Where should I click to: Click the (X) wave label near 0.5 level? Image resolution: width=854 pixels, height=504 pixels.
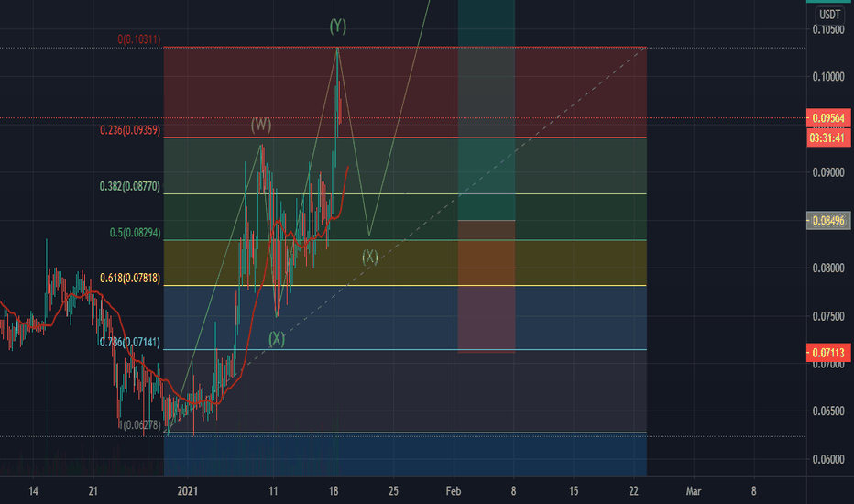pos(370,257)
